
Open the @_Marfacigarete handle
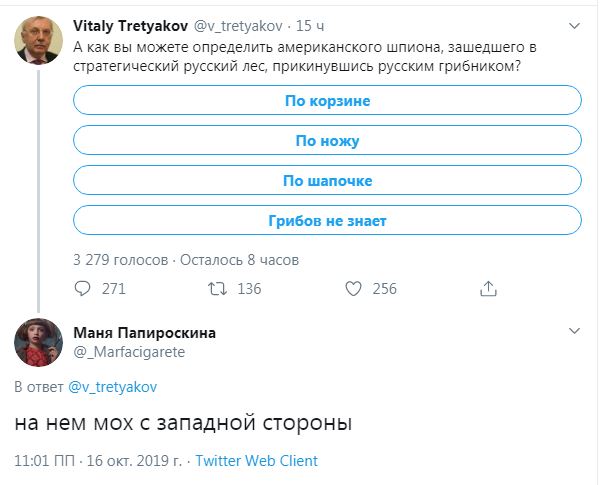(x=129, y=352)
